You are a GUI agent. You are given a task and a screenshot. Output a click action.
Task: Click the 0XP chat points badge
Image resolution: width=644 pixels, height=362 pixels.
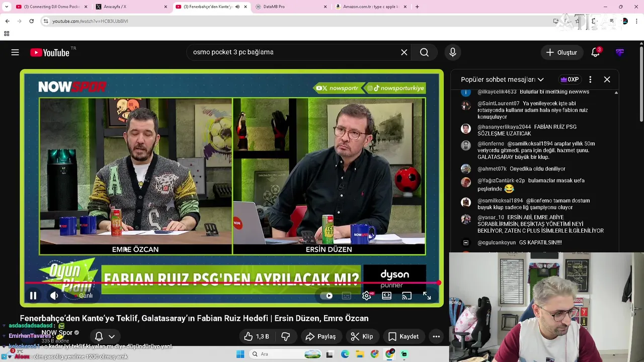click(570, 79)
